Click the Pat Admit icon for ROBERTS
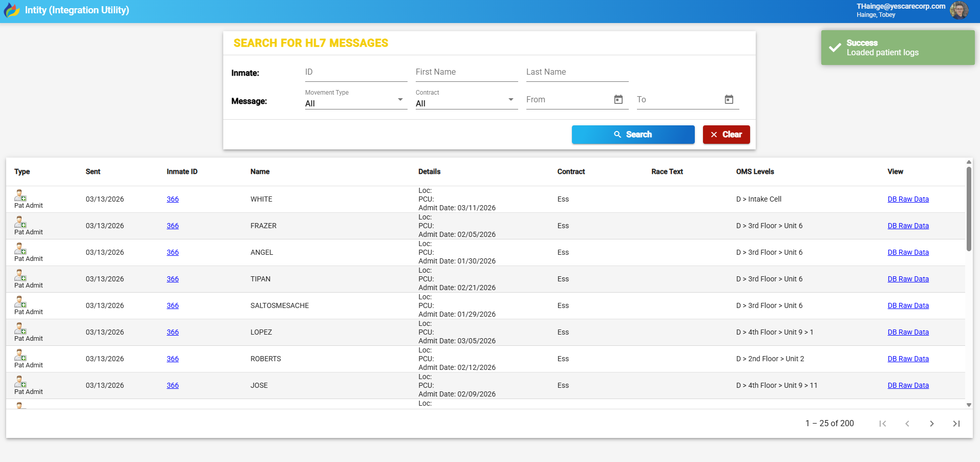The image size is (980, 462). click(x=20, y=355)
